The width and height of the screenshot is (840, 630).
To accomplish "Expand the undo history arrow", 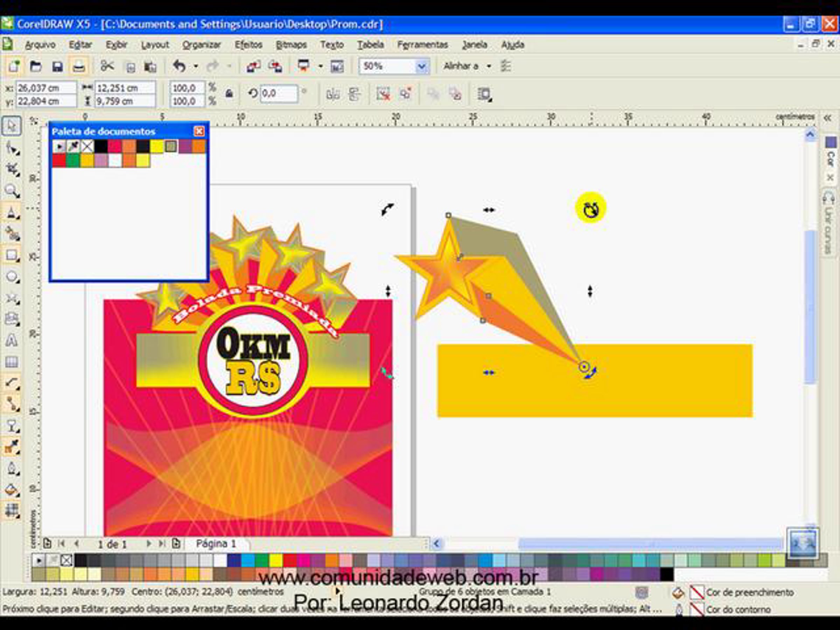I will (196, 66).
